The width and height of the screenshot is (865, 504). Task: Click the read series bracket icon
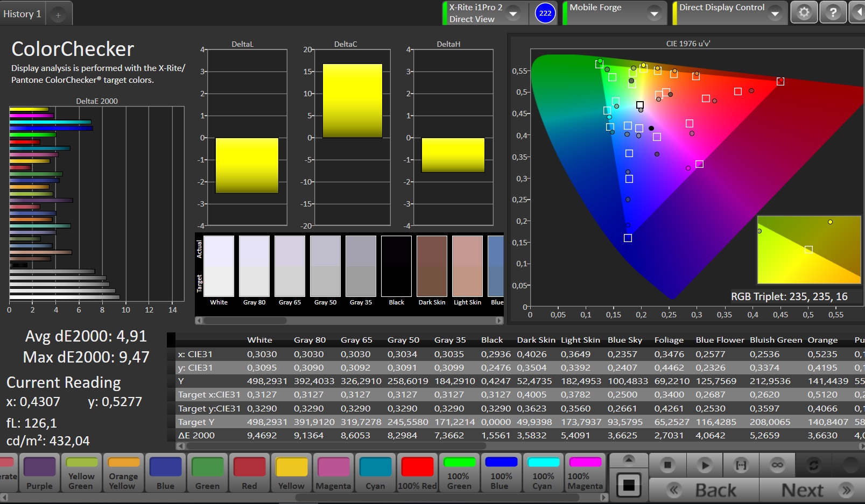[741, 465]
